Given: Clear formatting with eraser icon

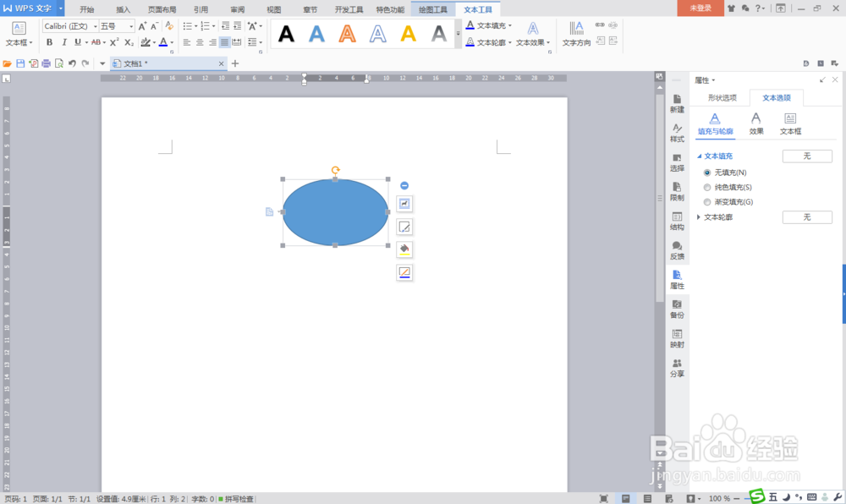Looking at the screenshot, I should point(169,26).
